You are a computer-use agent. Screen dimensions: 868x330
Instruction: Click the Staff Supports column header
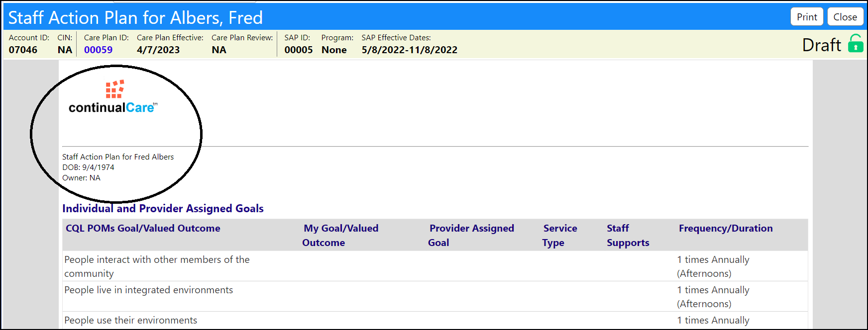tap(628, 235)
